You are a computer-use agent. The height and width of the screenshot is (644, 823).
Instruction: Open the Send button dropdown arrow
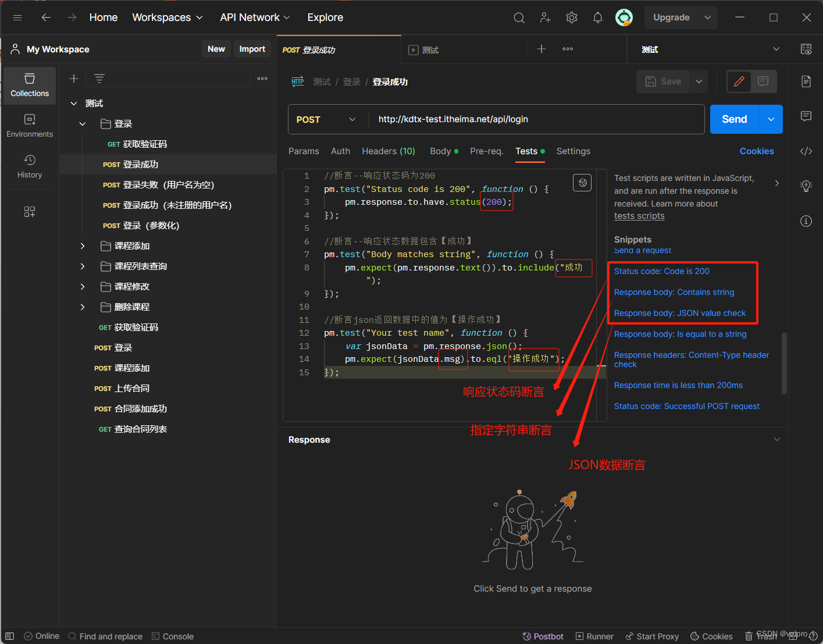[771, 119]
